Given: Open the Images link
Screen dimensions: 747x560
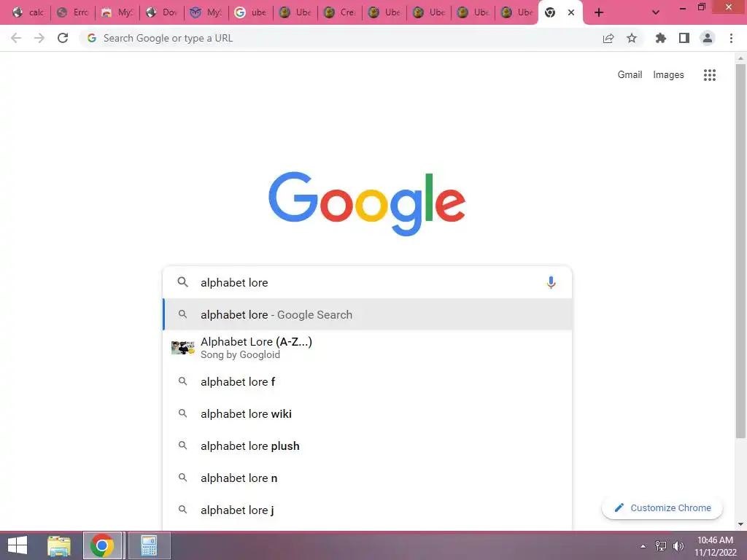Looking at the screenshot, I should click(668, 75).
